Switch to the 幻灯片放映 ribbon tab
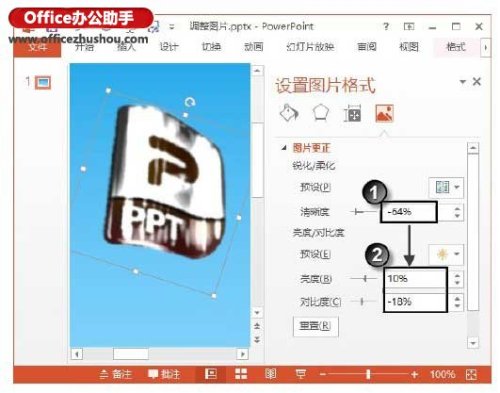Screen dimensions: 500x393 click(x=310, y=47)
